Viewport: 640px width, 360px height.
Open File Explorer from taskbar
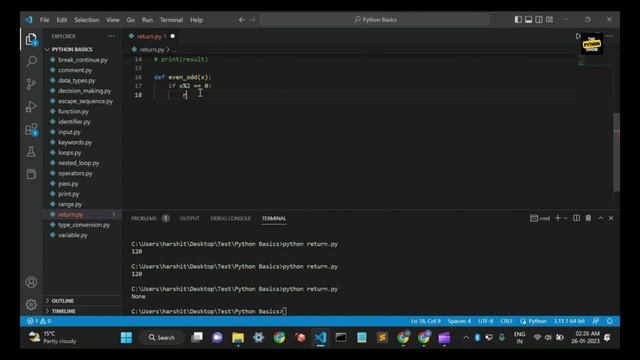[x=238, y=338]
